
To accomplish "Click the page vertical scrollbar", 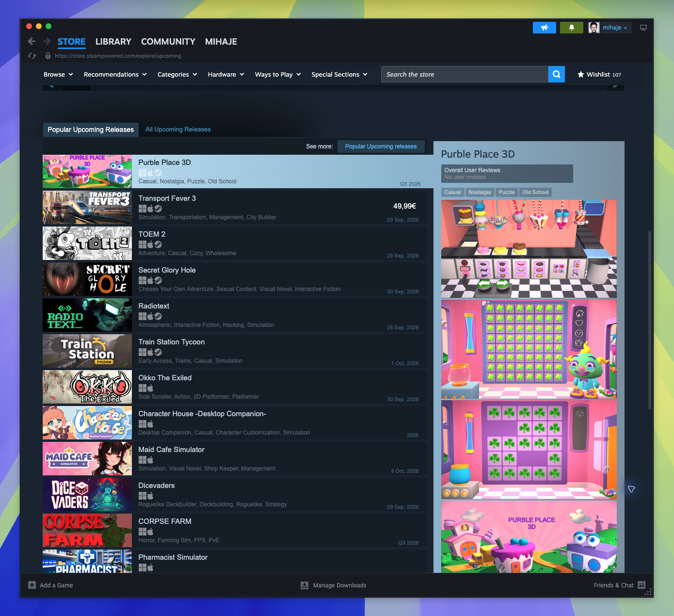I will [x=650, y=320].
